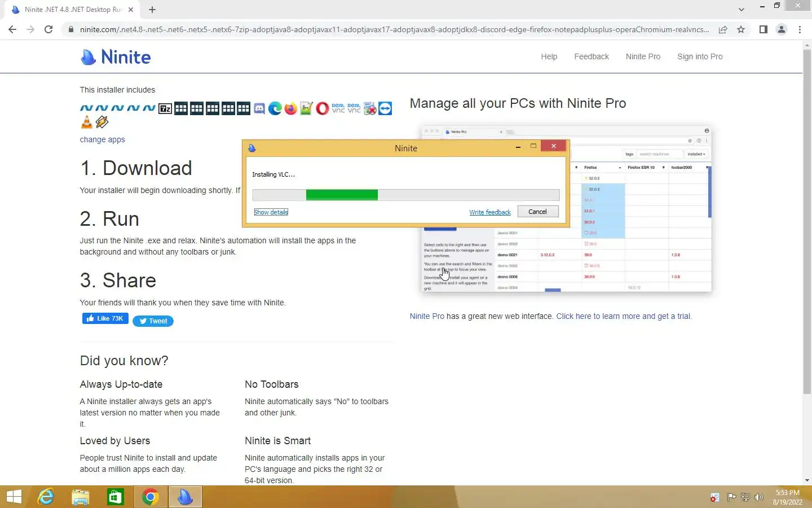Screen dimensions: 812x508
Task: Click Sign into Pro
Action: tap(700, 56)
